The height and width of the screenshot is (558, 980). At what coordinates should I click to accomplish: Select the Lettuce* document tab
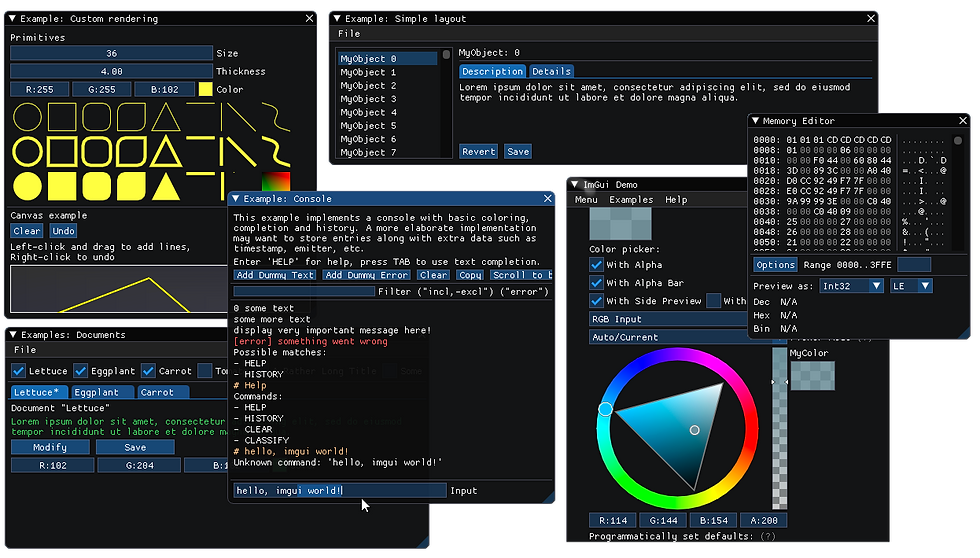point(38,392)
